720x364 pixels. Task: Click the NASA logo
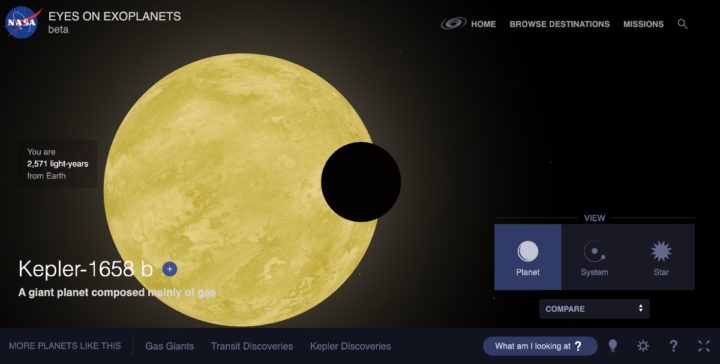[22, 22]
